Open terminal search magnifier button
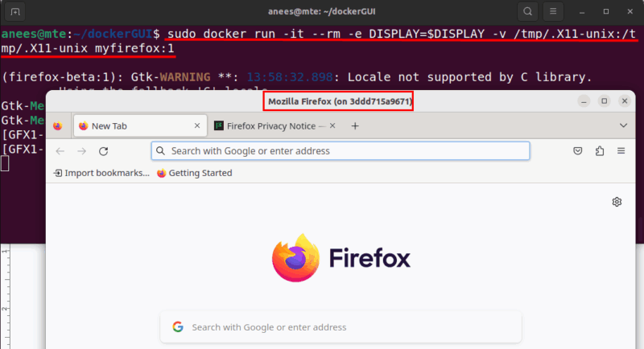644x349 pixels. (x=528, y=11)
